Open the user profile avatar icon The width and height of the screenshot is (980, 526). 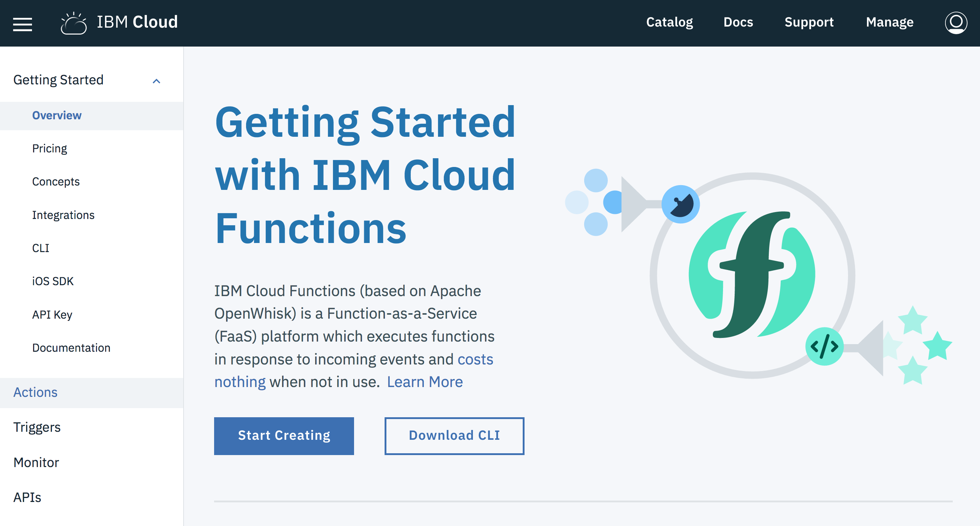(x=956, y=23)
